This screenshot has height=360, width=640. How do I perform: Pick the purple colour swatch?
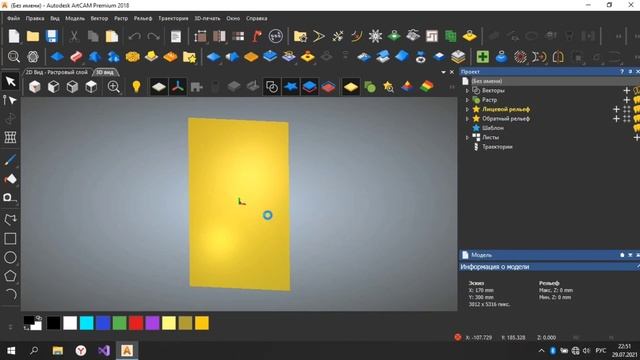pyautogui.click(x=152, y=323)
